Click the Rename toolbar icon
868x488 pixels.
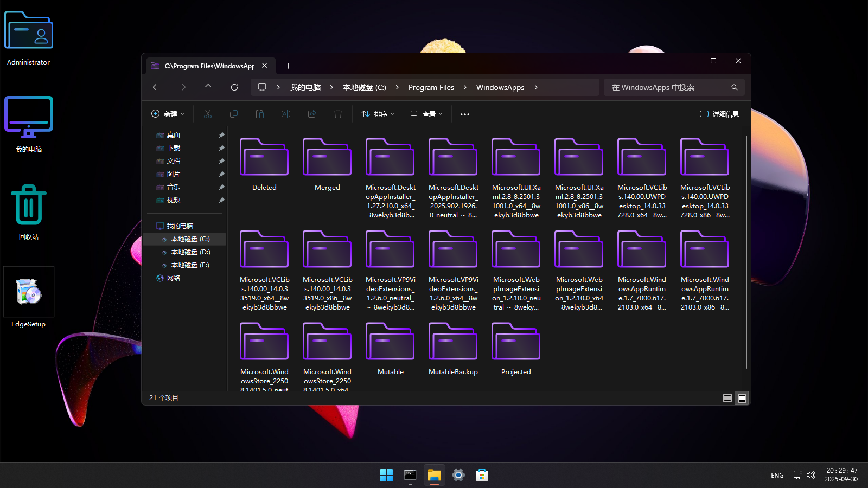tap(286, 114)
